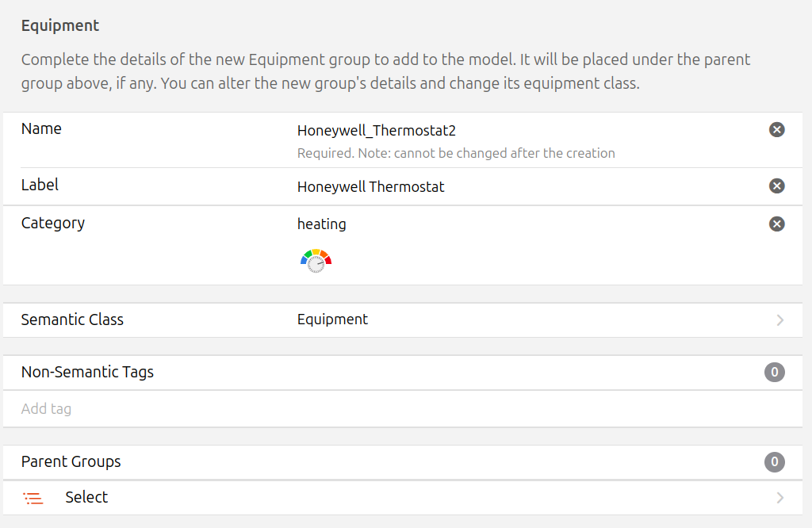Click the Category field label

click(x=53, y=223)
